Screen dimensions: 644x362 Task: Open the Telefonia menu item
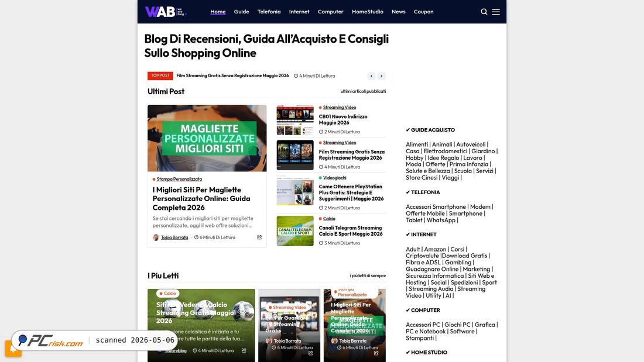(269, 12)
